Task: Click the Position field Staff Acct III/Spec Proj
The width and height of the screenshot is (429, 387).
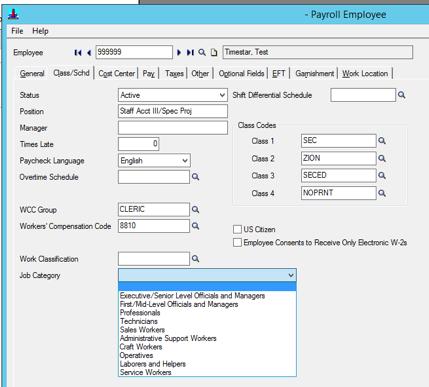Action: 173,111
